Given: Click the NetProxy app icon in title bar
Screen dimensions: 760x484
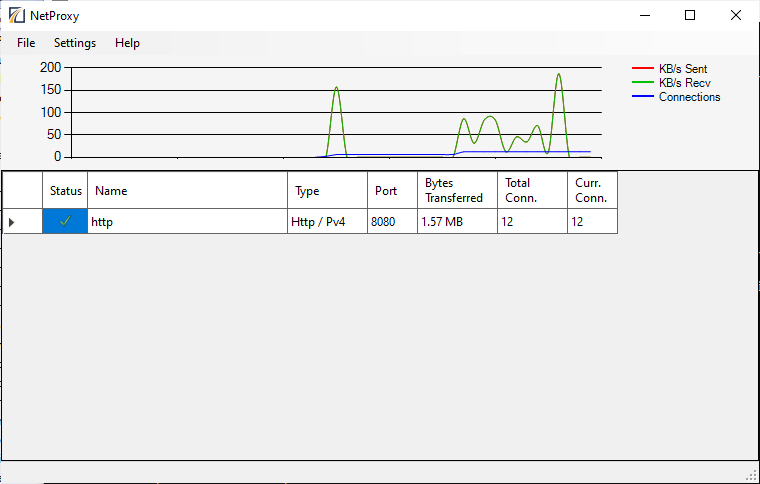Looking at the screenshot, I should click(16, 16).
